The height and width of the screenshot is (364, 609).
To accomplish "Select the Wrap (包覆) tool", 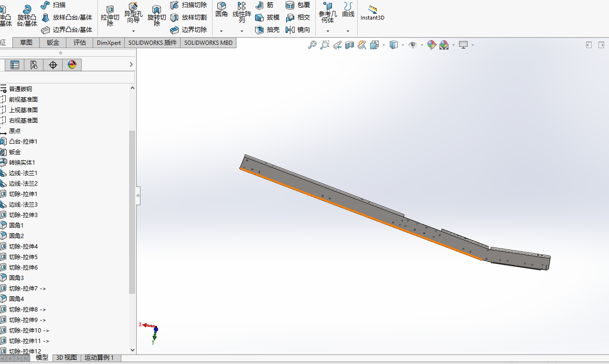I will point(298,5).
